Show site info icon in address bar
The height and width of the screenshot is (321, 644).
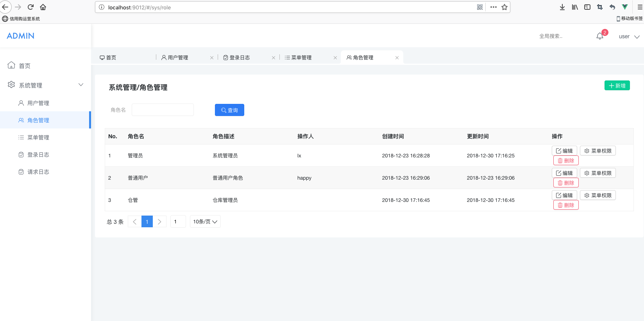[102, 7]
